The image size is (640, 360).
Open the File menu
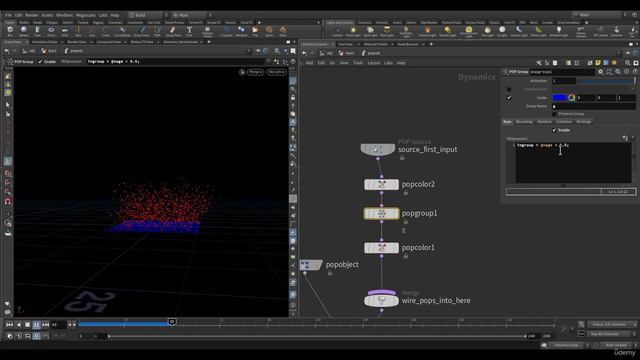click(8, 15)
